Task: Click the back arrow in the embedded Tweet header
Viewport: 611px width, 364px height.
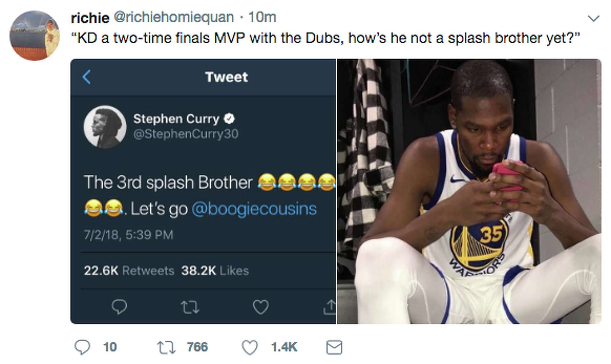Action: pyautogui.click(x=87, y=77)
